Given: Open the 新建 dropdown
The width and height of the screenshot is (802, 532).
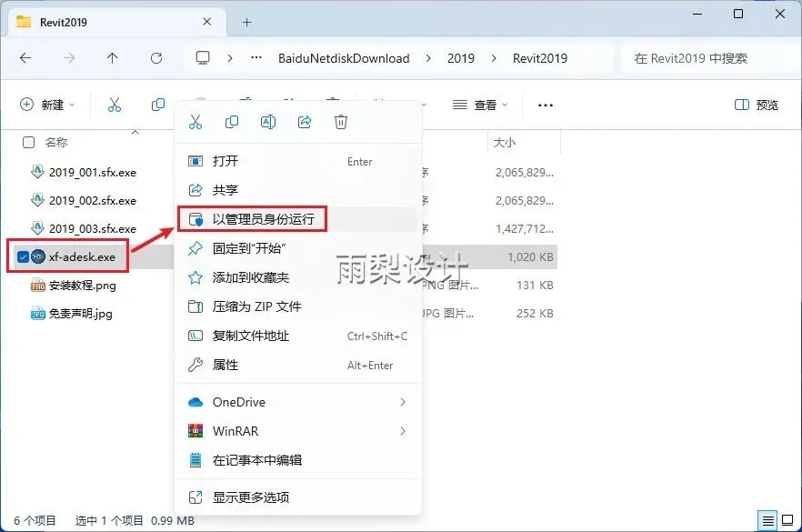Looking at the screenshot, I should pyautogui.click(x=47, y=105).
